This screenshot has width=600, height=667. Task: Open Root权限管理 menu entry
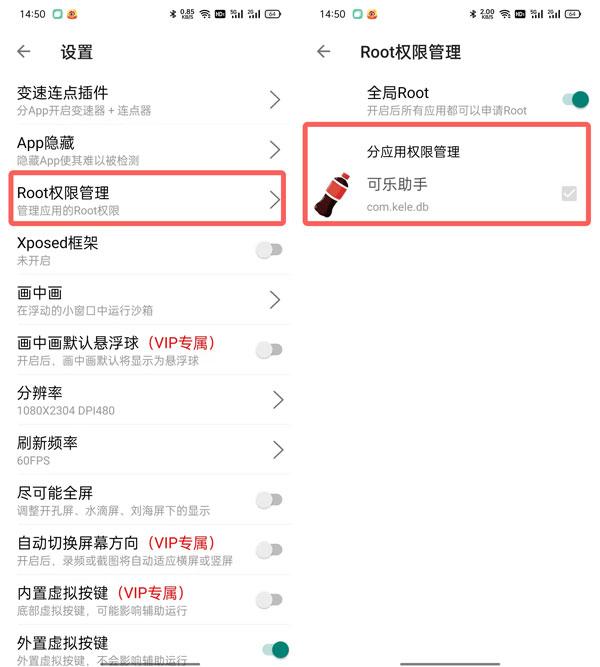pos(147,199)
